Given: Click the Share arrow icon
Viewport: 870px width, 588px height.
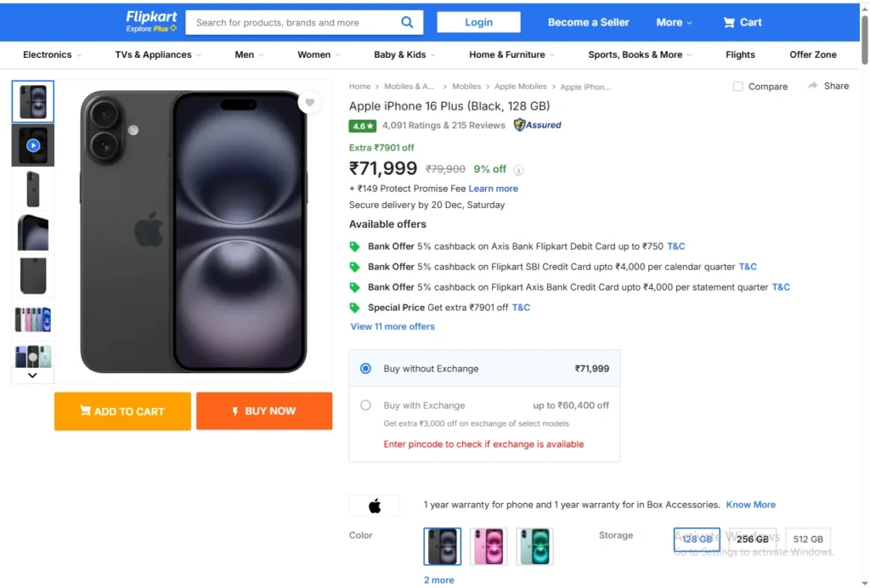Looking at the screenshot, I should pos(813,86).
